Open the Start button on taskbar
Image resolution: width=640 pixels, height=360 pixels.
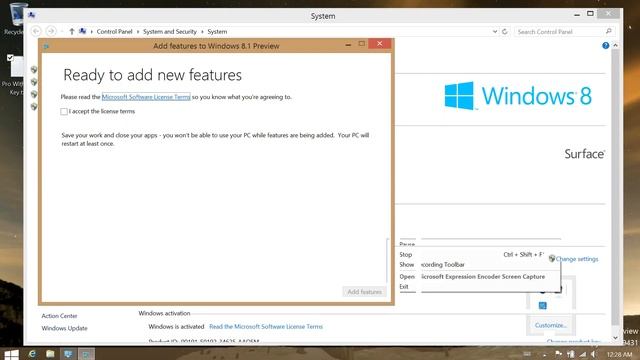click(x=11, y=354)
